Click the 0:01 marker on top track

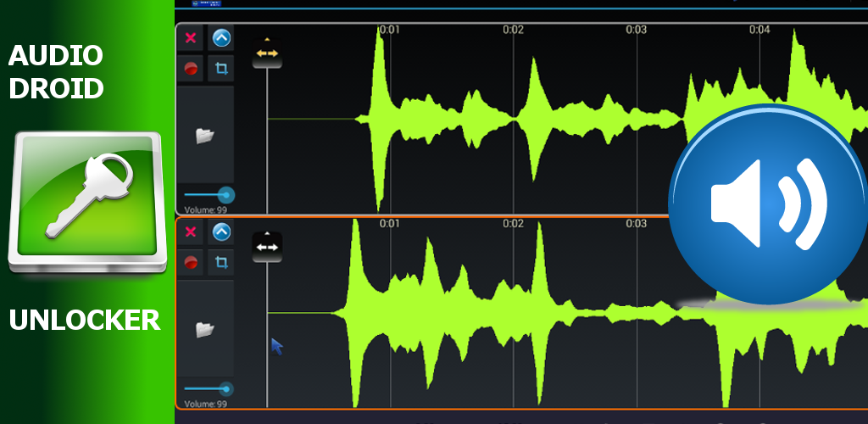tap(390, 30)
